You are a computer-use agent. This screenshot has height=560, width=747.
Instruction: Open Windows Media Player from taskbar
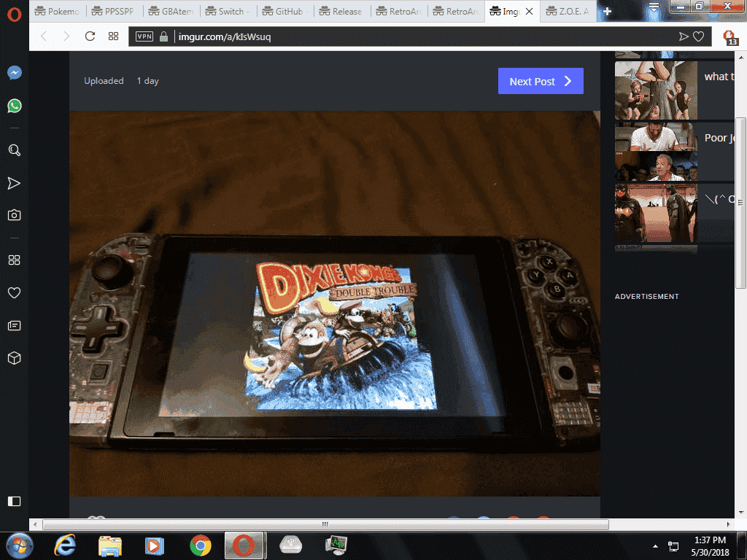(155, 545)
